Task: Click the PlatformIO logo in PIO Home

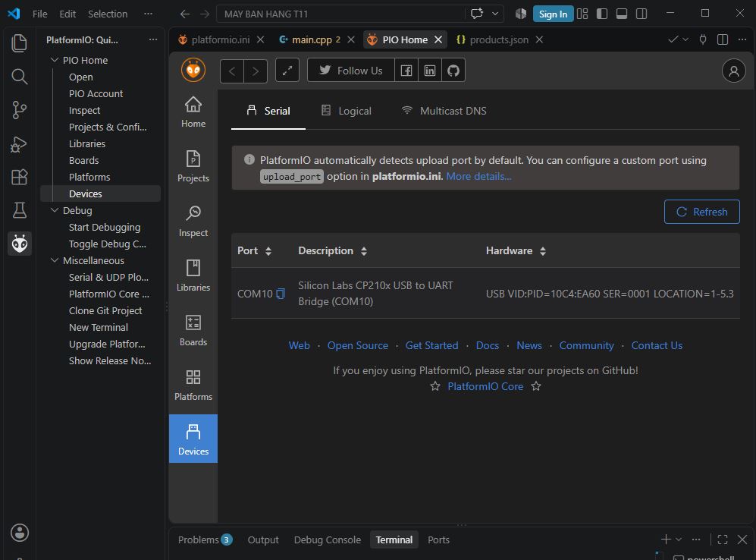Action: coord(193,71)
